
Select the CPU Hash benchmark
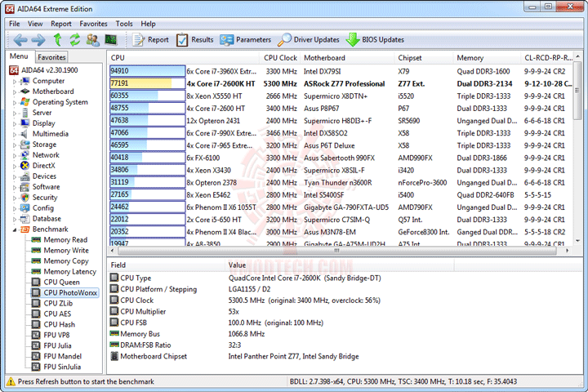click(54, 324)
